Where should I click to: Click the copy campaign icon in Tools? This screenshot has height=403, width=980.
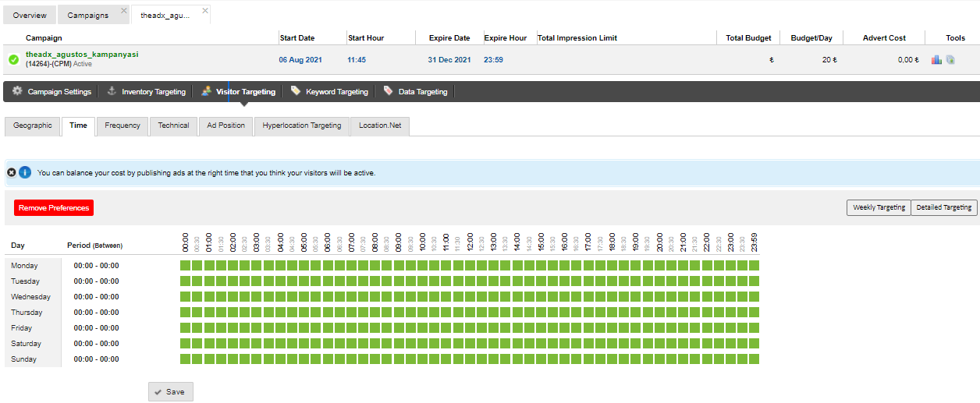coord(950,59)
